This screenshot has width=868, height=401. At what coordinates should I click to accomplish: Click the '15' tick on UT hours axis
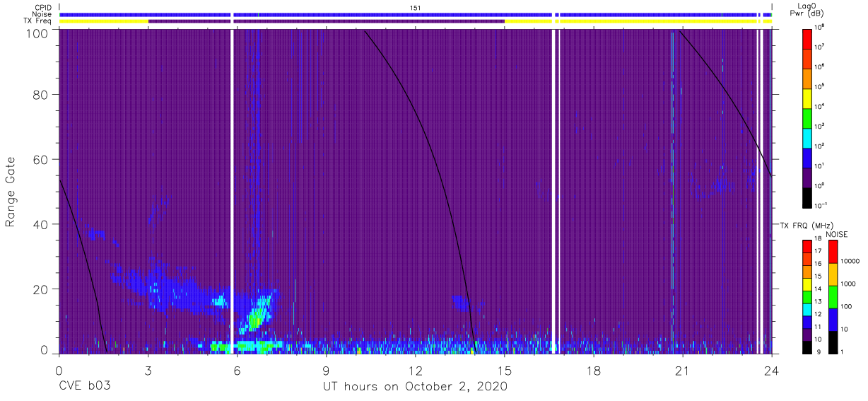tap(505, 369)
